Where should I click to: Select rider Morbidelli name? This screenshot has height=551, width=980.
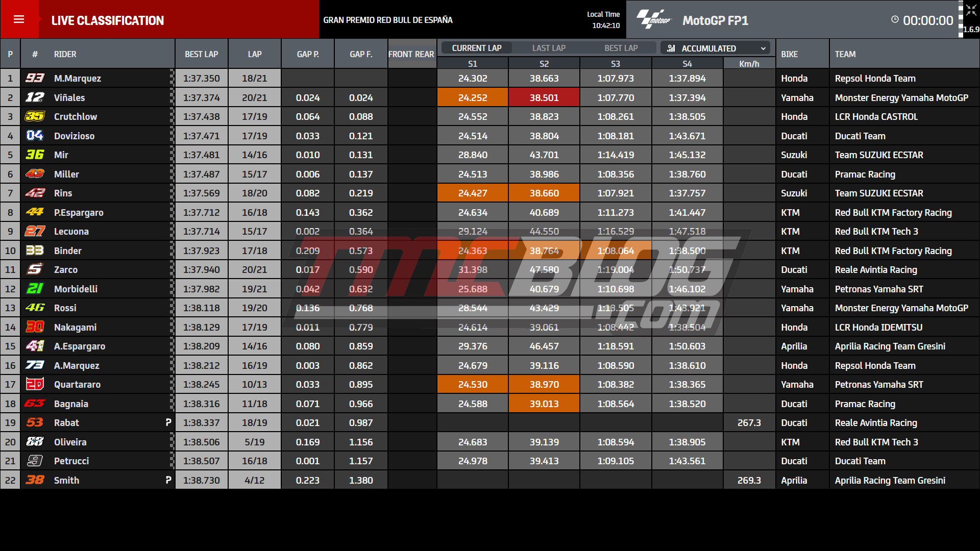coord(76,289)
